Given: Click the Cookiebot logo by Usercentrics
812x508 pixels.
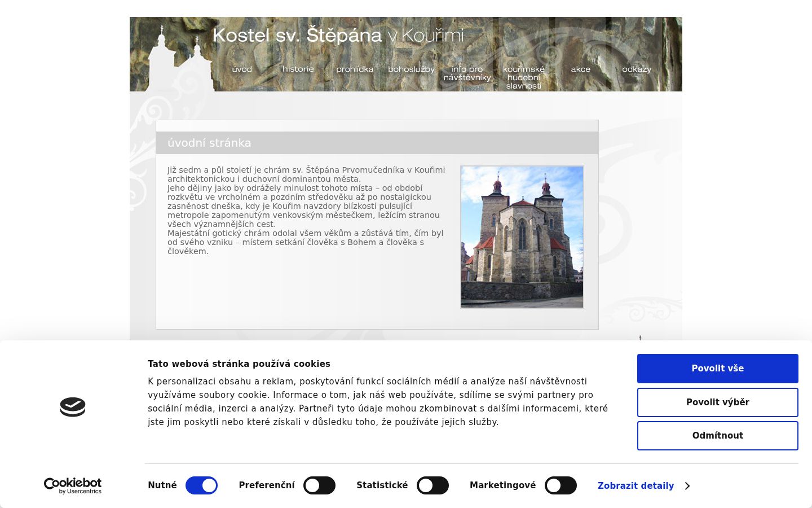Looking at the screenshot, I should click(73, 486).
